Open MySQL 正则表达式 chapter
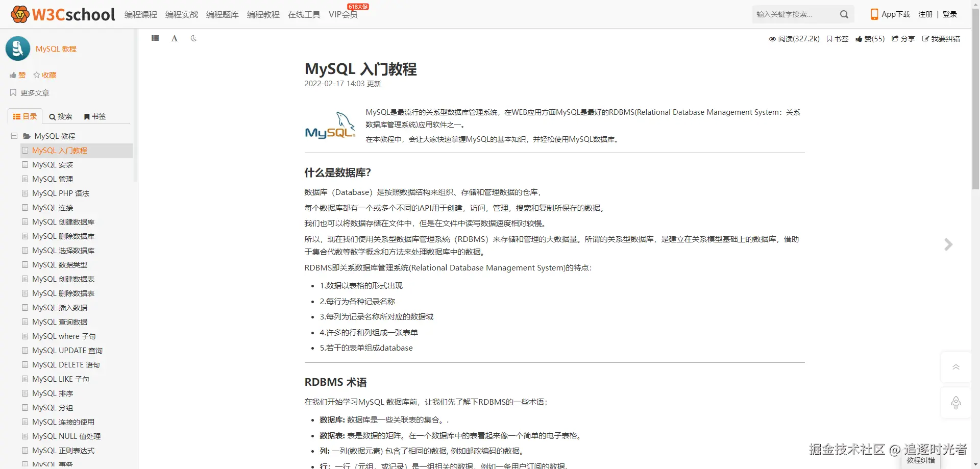 63,451
